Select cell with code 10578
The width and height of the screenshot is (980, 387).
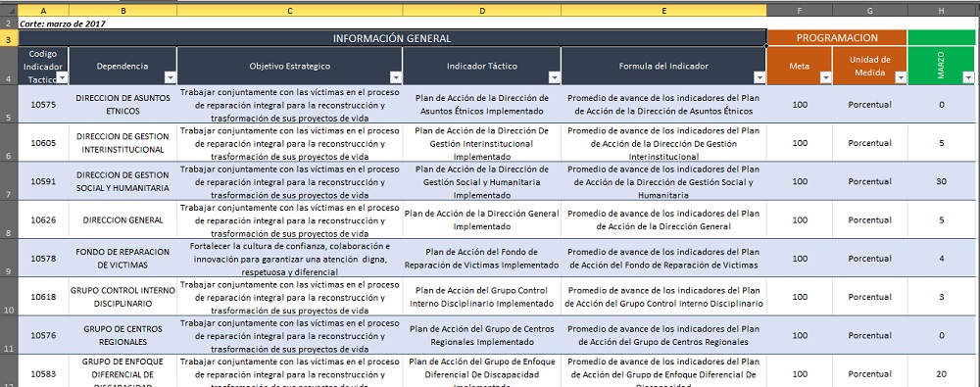click(x=43, y=259)
